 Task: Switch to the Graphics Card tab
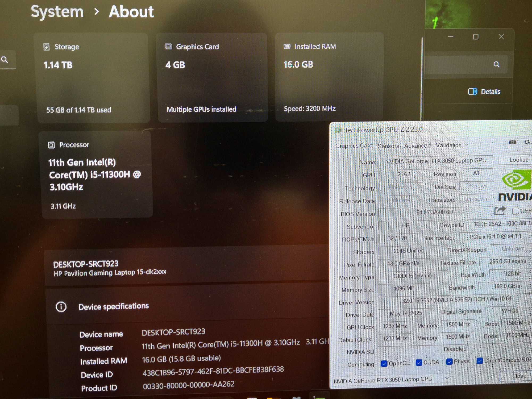pos(354,146)
